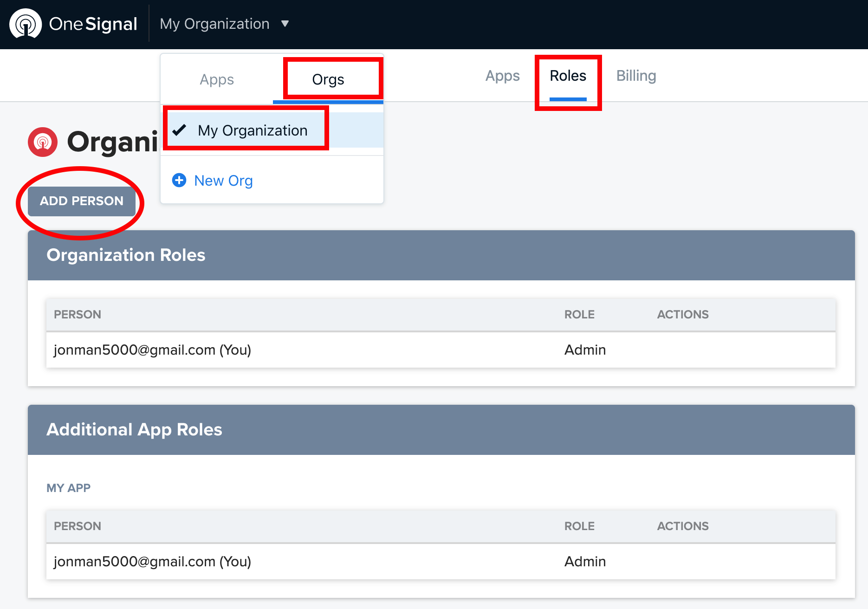Screen dimensions: 868x609
Task: Create a New Org link
Action: point(223,181)
